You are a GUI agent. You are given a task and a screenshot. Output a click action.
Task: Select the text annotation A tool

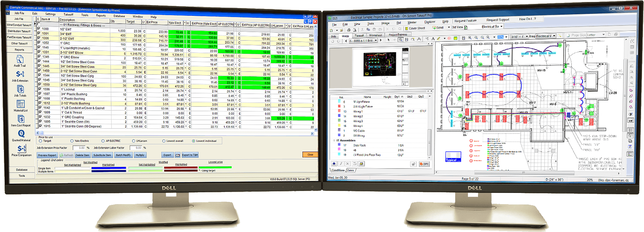433,39
